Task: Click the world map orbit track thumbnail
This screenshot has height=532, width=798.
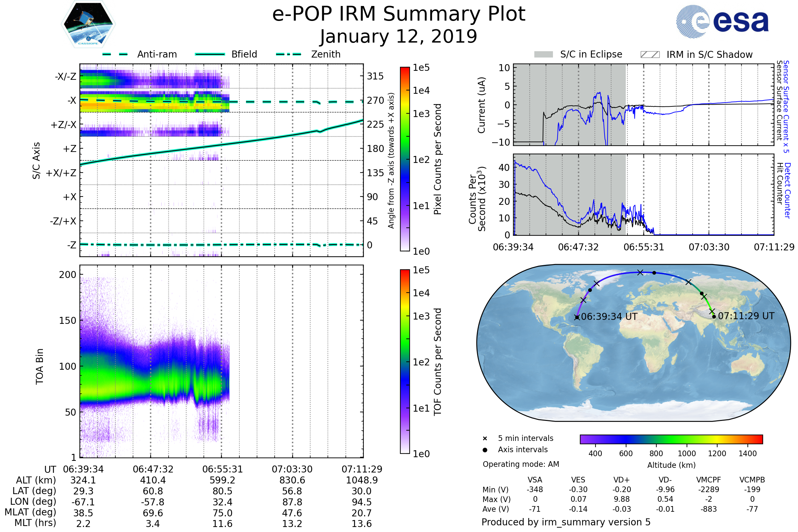Action: point(633,343)
